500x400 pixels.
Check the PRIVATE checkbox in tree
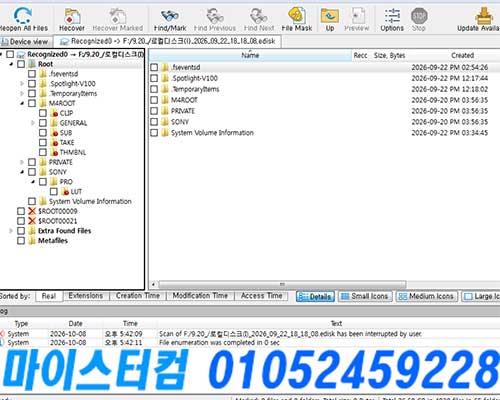(32, 162)
